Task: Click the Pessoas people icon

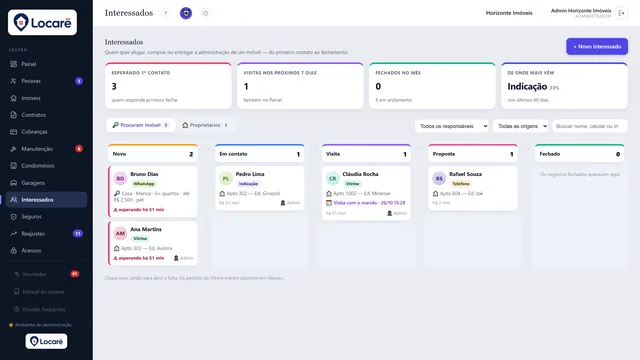Action: click(x=13, y=81)
